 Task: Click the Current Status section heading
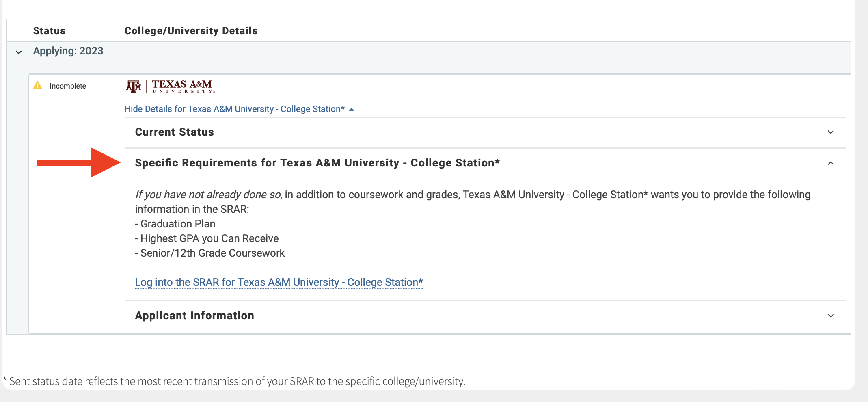tap(174, 132)
